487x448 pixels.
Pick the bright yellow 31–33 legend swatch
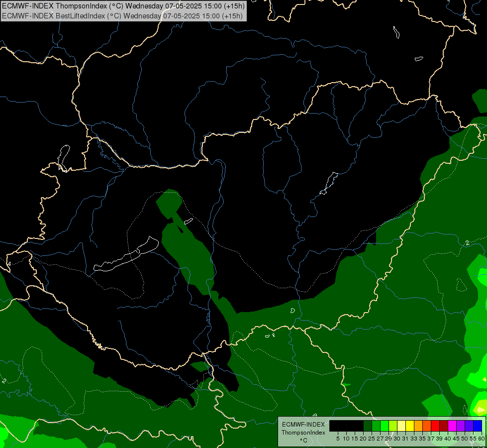[x=410, y=426]
